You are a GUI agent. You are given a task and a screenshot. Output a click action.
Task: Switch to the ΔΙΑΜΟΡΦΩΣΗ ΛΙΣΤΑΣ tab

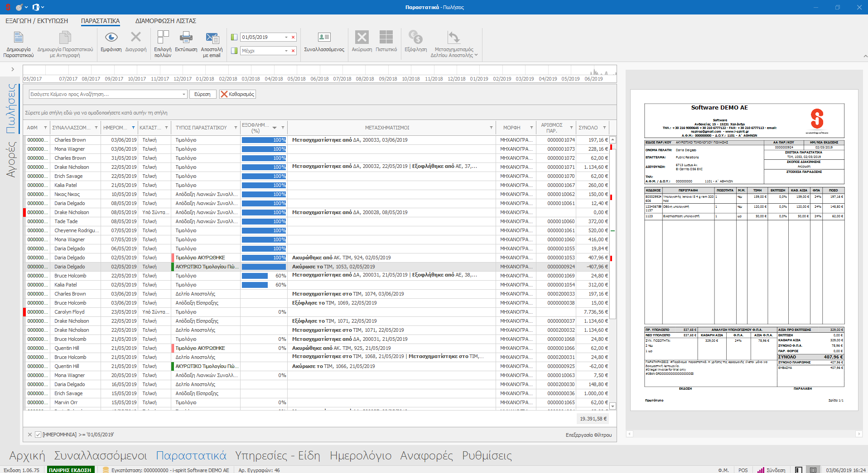click(165, 21)
